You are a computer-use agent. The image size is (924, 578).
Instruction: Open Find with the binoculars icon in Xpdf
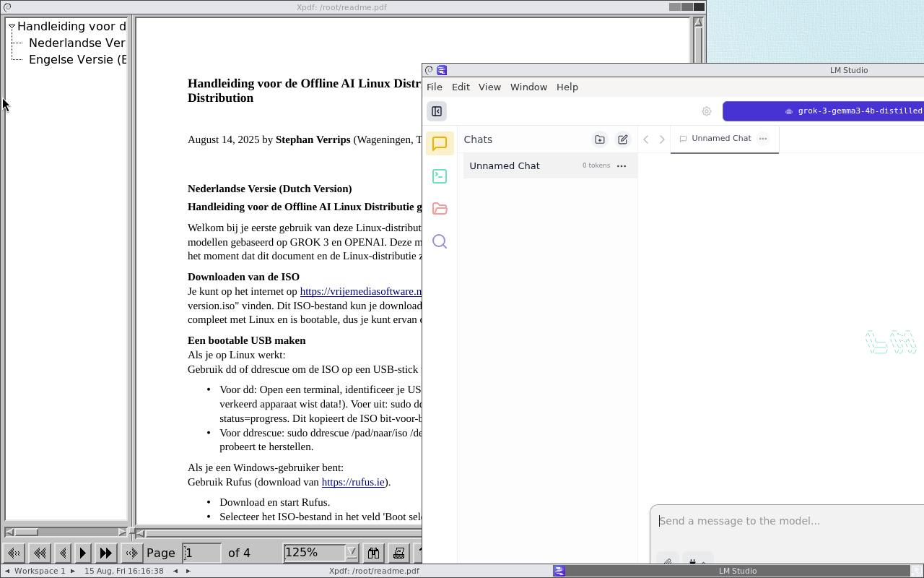[373, 553]
